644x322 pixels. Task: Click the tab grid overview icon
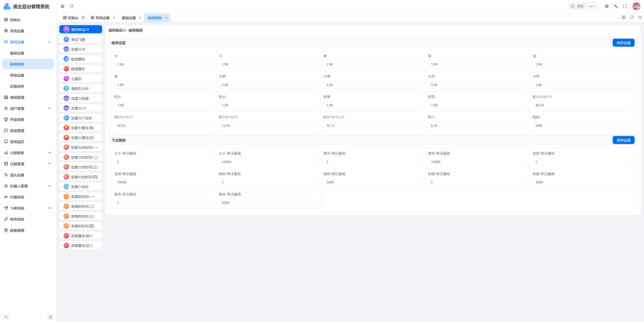[x=624, y=17]
